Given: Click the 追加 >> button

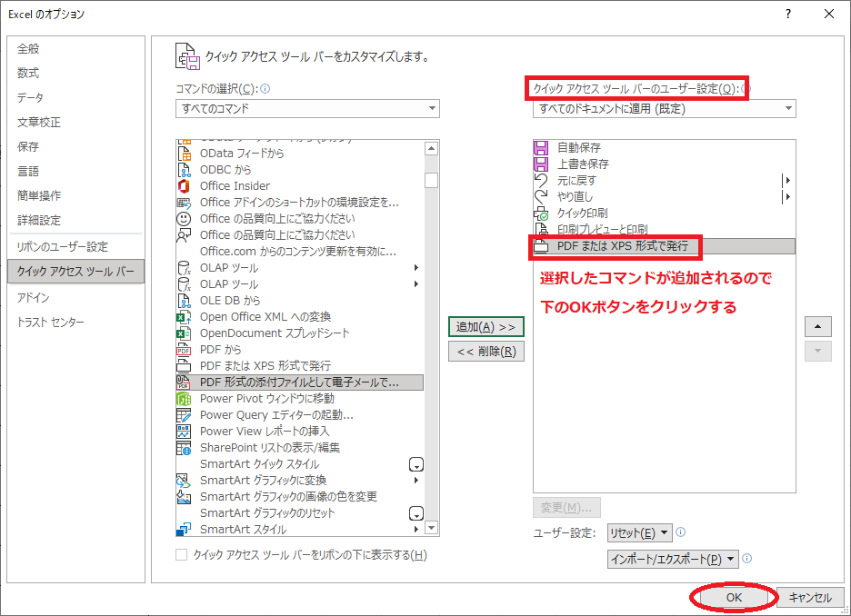Looking at the screenshot, I should [486, 327].
